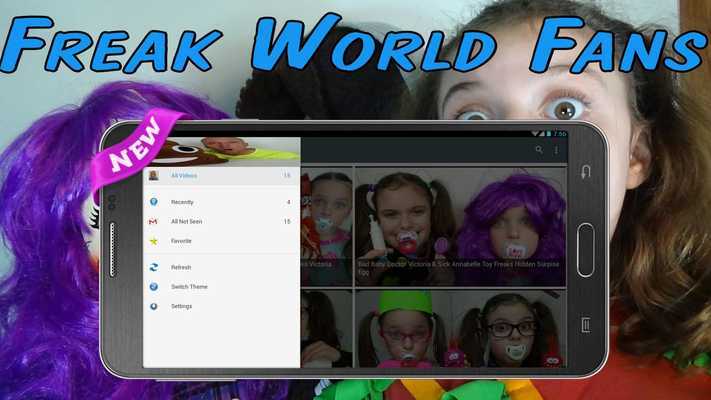The height and width of the screenshot is (400, 711).
Task: Select All Videos in the drawer
Action: tap(221, 176)
